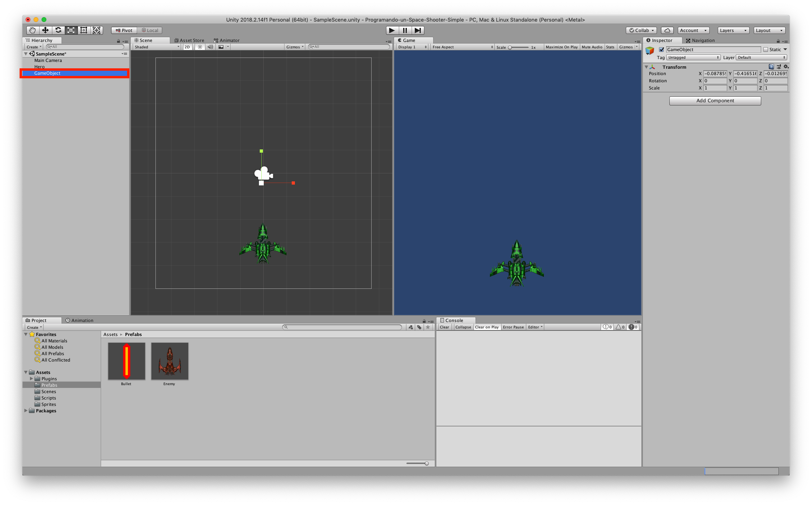The width and height of the screenshot is (812, 505).
Task: Switch to the Asset Store tab
Action: tap(189, 40)
